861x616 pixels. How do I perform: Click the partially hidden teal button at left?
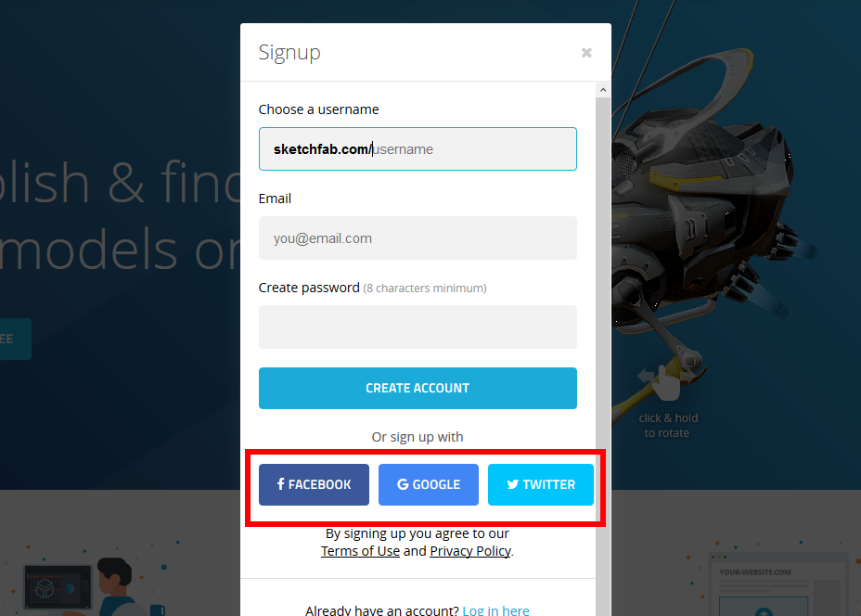tap(16, 339)
